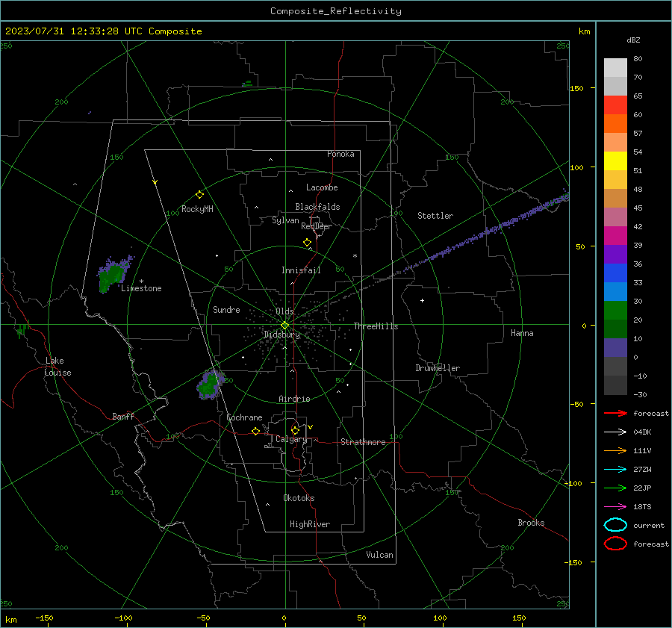
Task: Click the Sundre city label
Action: [226, 309]
